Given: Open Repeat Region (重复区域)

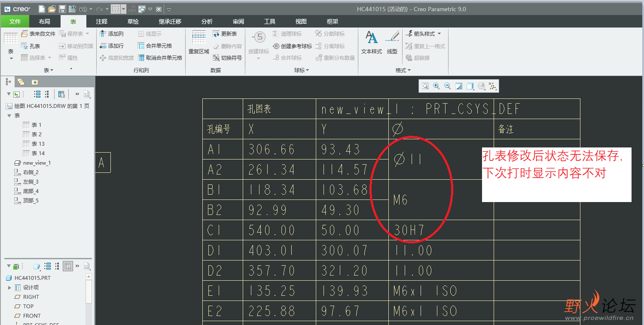Looking at the screenshot, I should pyautogui.click(x=199, y=43).
